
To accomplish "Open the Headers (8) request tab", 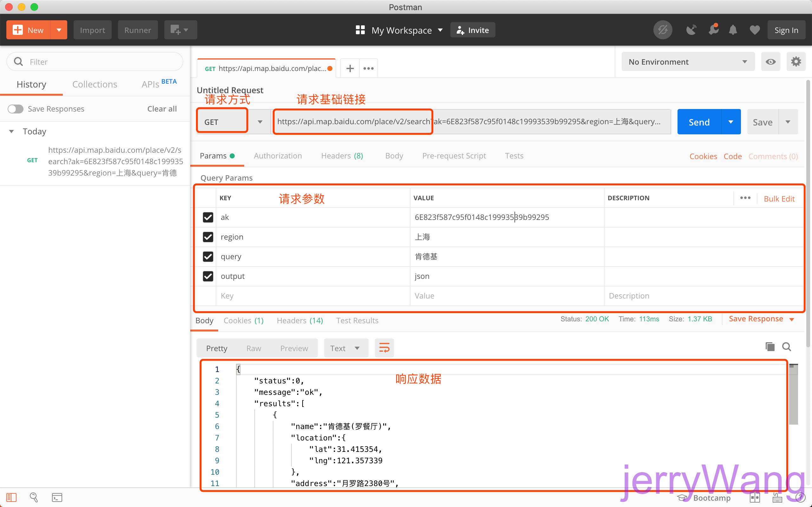I will pos(342,156).
